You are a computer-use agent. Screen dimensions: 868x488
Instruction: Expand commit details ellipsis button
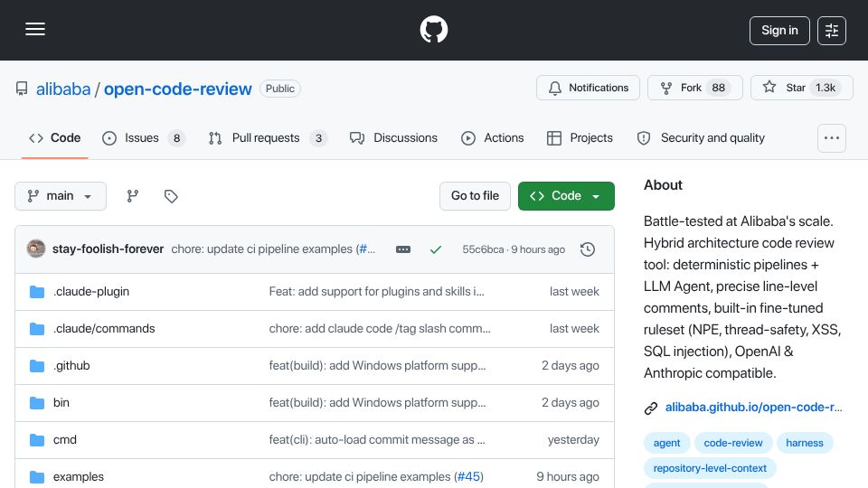[403, 249]
